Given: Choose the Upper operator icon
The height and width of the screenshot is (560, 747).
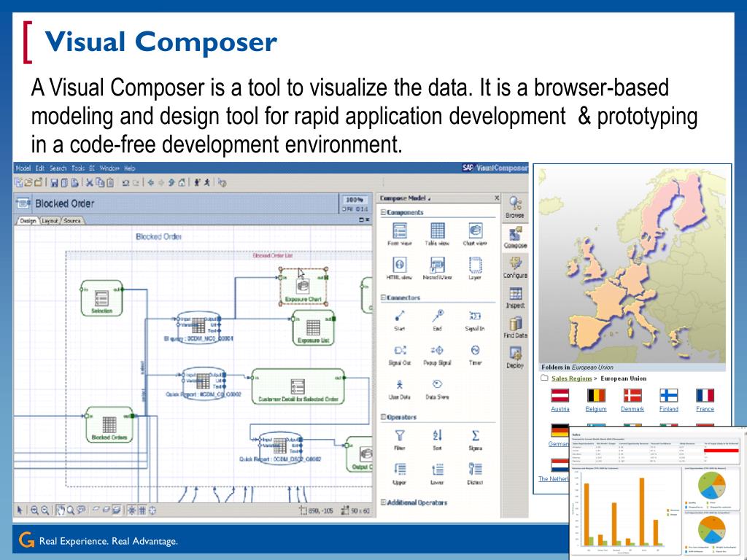Looking at the screenshot, I should [399, 470].
